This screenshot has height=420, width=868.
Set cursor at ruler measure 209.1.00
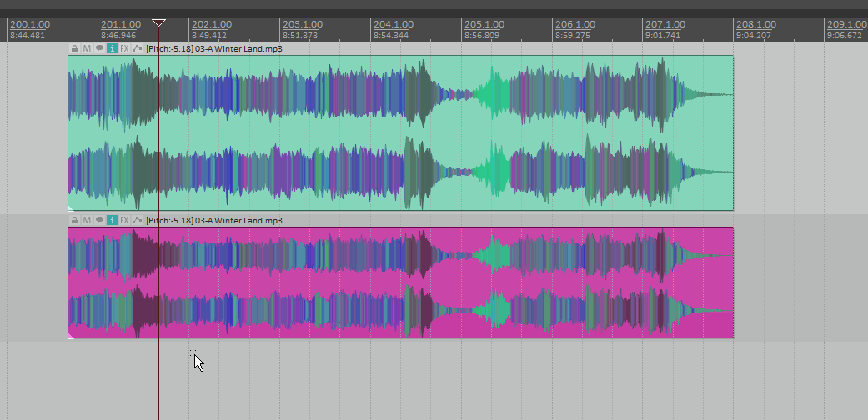[x=847, y=24]
